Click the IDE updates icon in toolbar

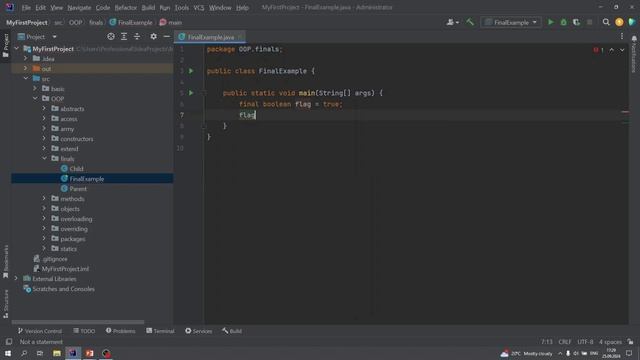coord(619,22)
